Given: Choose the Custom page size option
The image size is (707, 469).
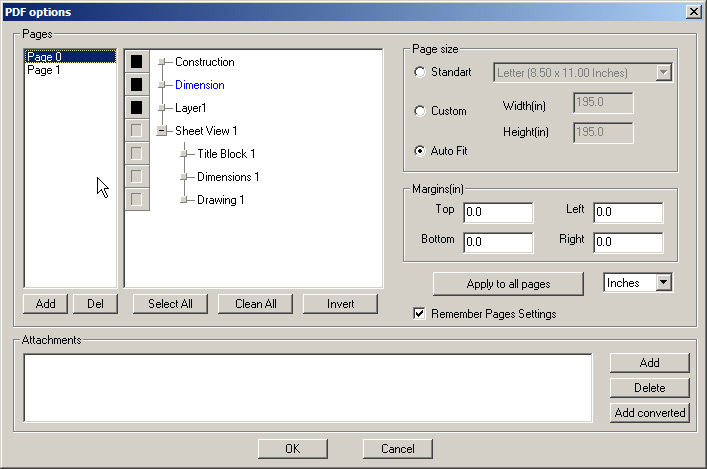Looking at the screenshot, I should coord(419,111).
